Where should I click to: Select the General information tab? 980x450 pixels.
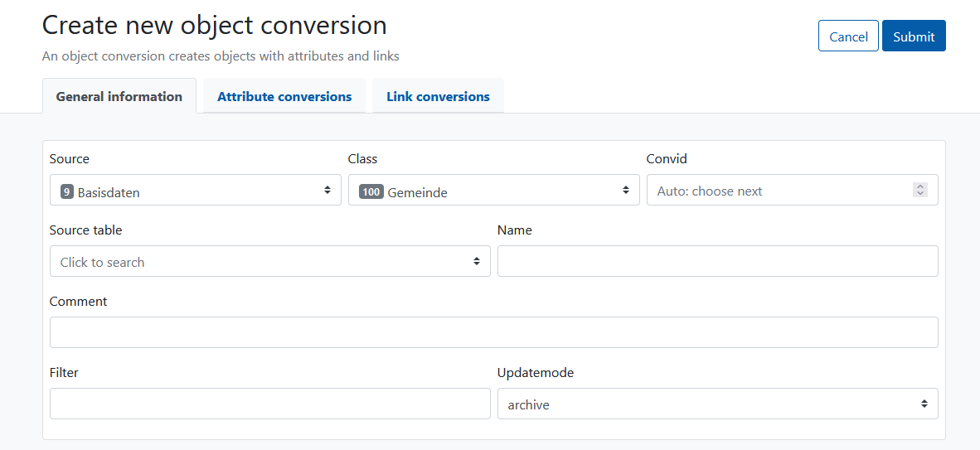point(119,96)
